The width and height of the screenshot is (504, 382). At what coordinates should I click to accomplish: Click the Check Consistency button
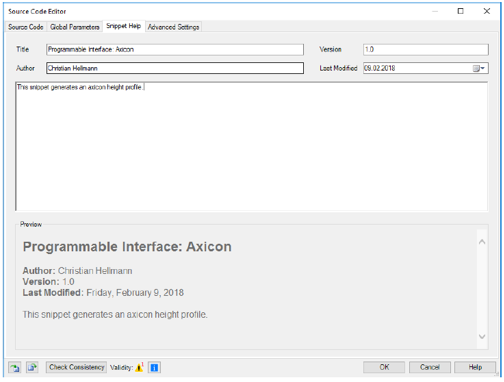[77, 367]
